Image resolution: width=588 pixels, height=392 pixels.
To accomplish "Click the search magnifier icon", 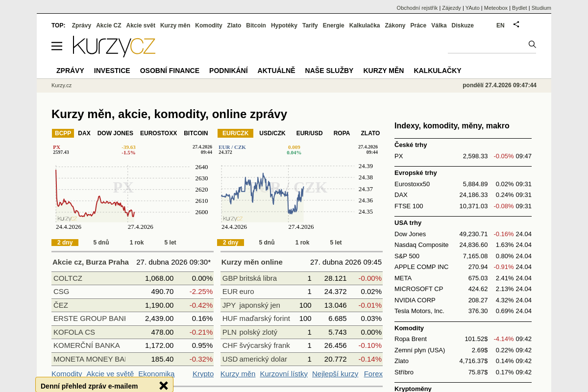I will 532,45.
